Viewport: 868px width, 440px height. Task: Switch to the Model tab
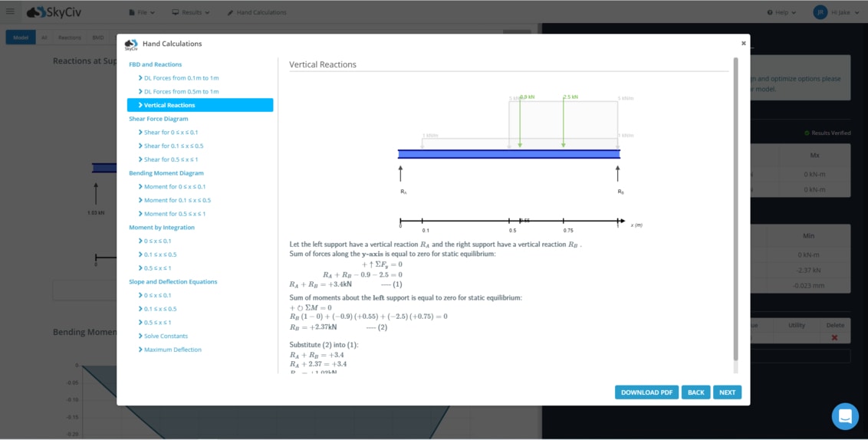click(x=21, y=37)
